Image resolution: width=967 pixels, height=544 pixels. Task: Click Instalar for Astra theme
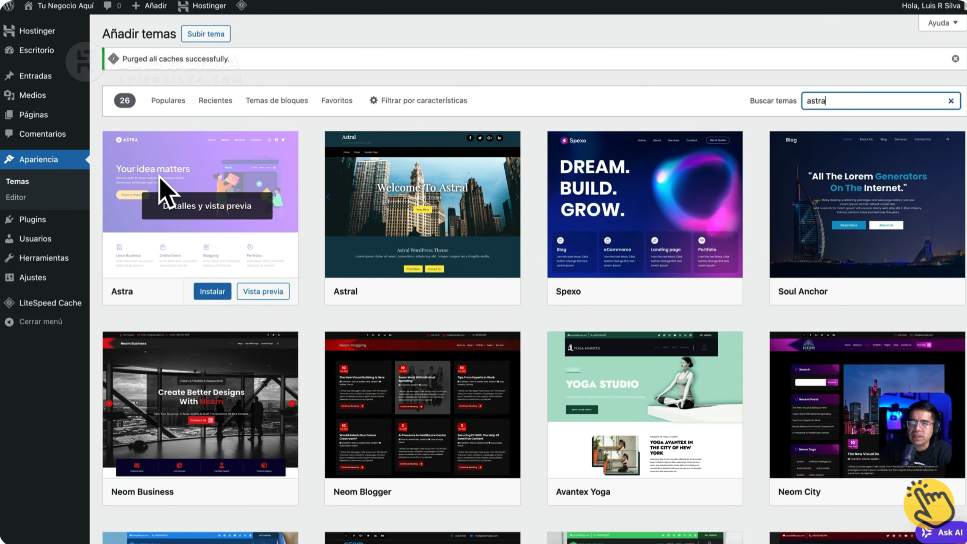click(x=212, y=291)
